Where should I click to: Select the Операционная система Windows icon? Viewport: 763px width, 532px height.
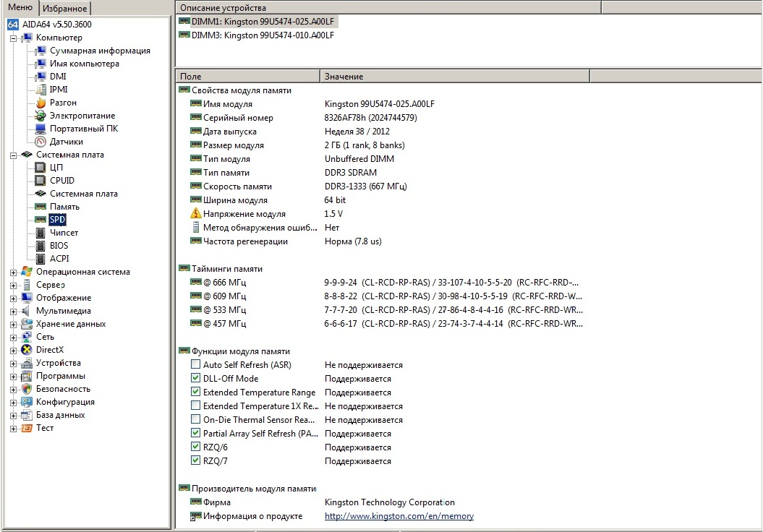pos(27,272)
